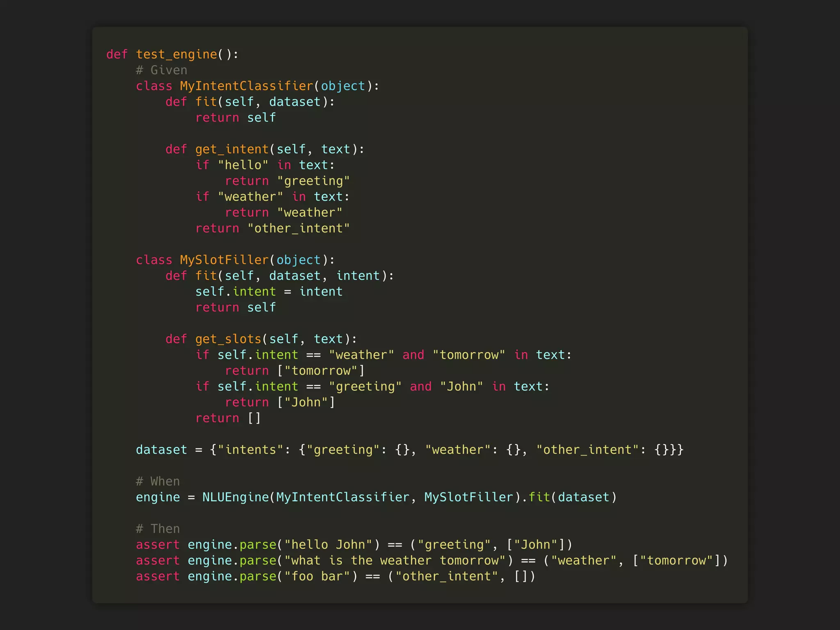Click the MySlotFiller class name definition
Image resolution: width=840 pixels, height=630 pixels.
pyautogui.click(x=224, y=260)
